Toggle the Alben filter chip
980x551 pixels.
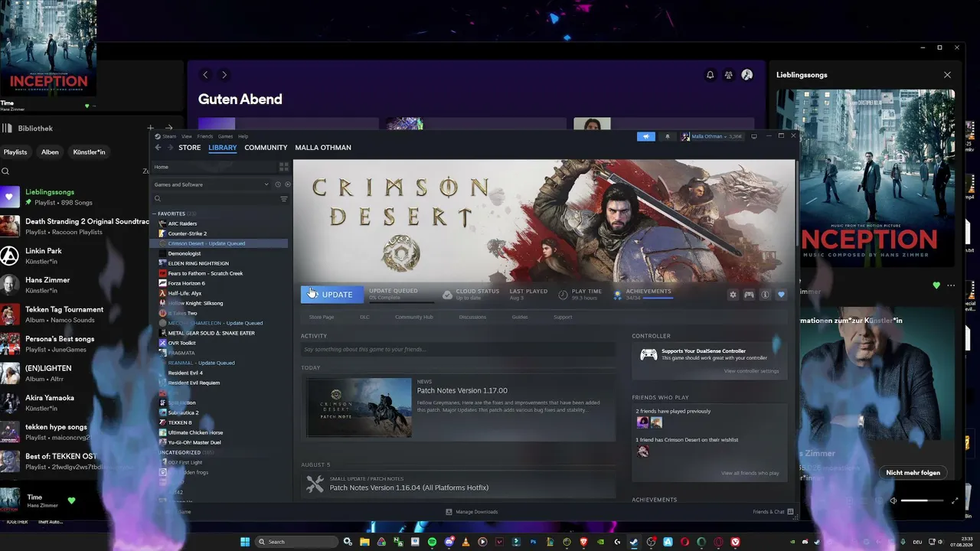[50, 152]
